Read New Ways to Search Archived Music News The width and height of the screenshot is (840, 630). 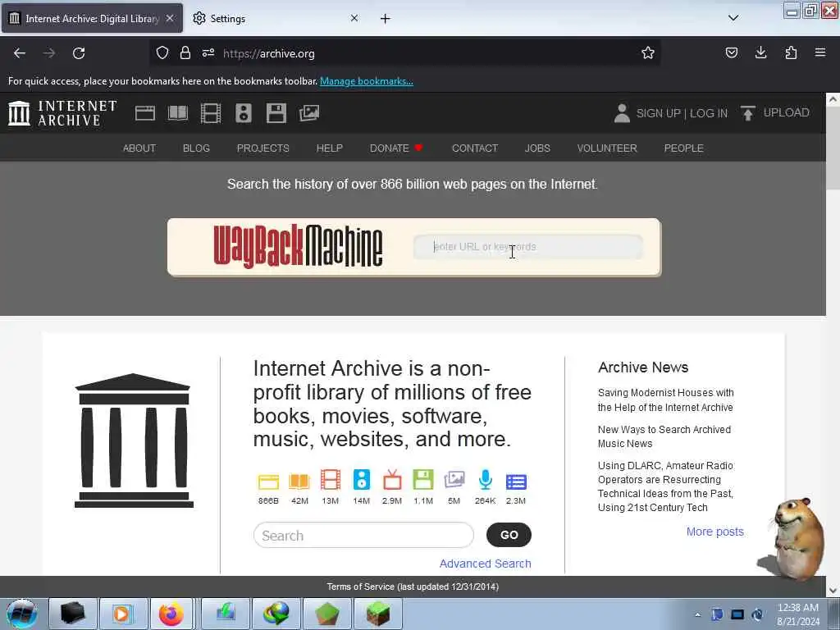tap(664, 436)
